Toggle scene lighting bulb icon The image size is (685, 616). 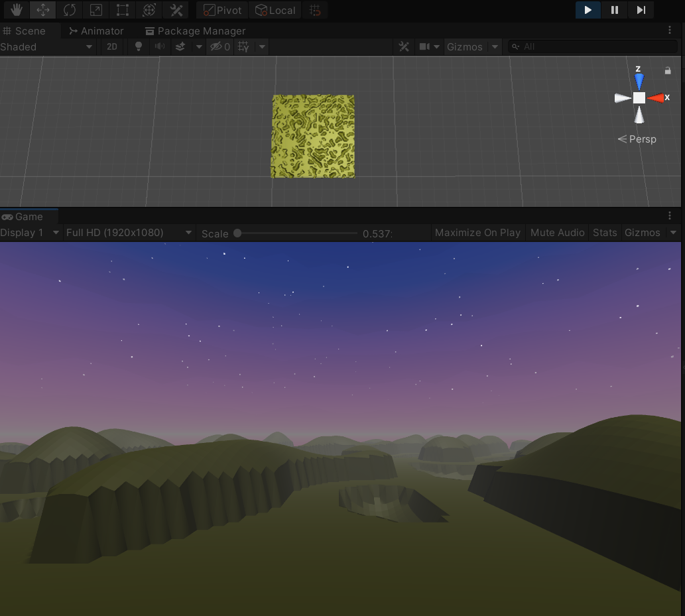(139, 46)
